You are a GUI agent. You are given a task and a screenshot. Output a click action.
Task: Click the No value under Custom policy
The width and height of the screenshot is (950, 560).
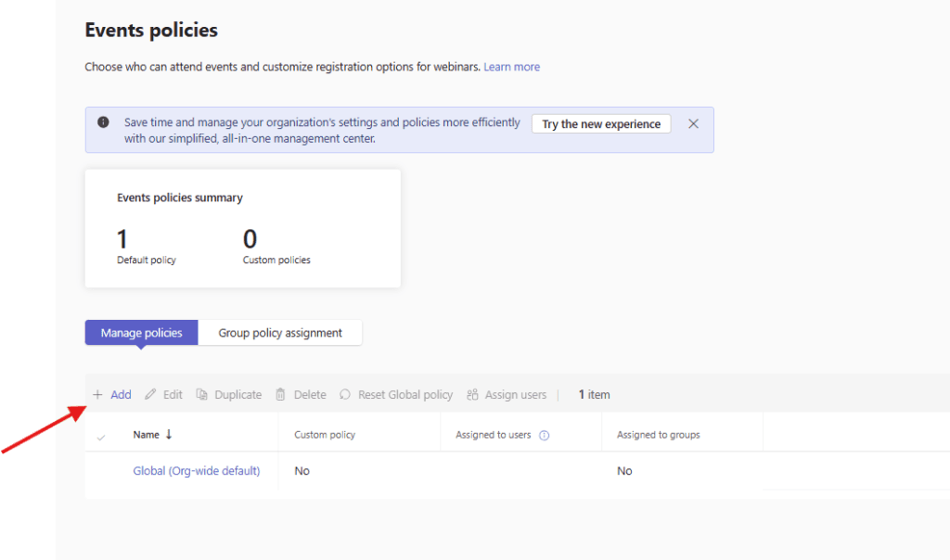click(302, 471)
